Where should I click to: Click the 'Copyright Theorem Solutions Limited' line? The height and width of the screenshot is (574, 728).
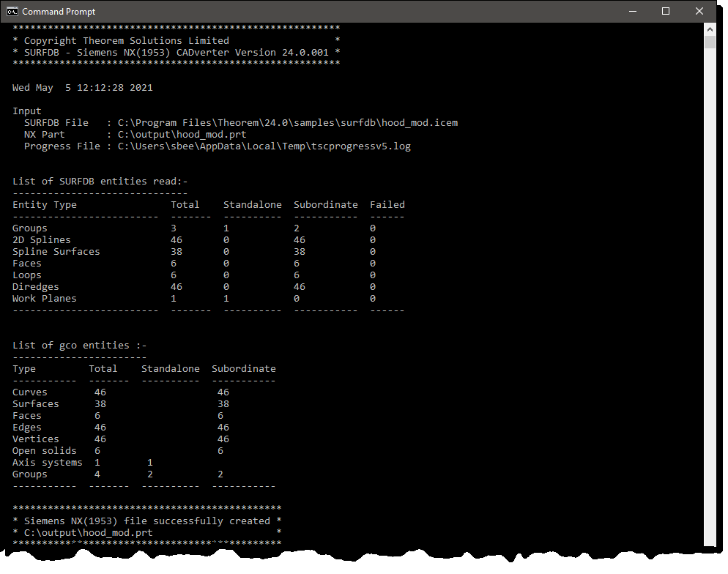(x=126, y=41)
